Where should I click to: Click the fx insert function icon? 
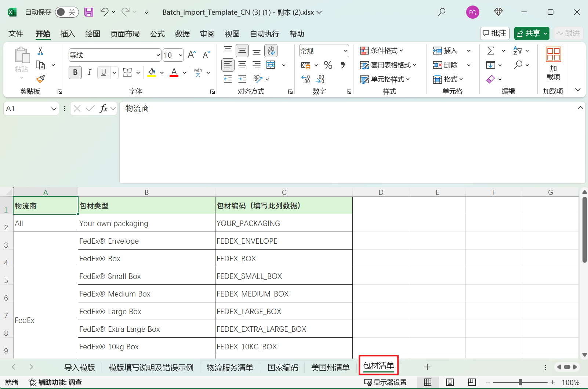pyautogui.click(x=104, y=108)
